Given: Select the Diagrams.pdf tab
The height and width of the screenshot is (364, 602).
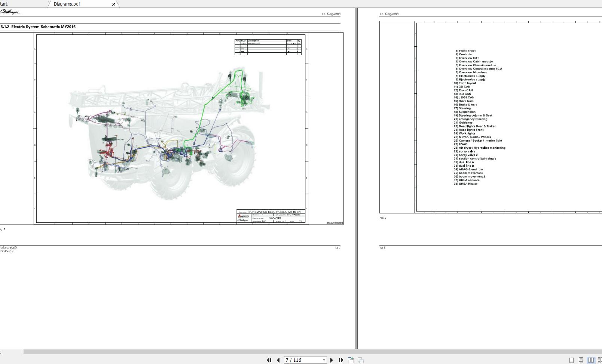Looking at the screenshot, I should pyautogui.click(x=67, y=4).
